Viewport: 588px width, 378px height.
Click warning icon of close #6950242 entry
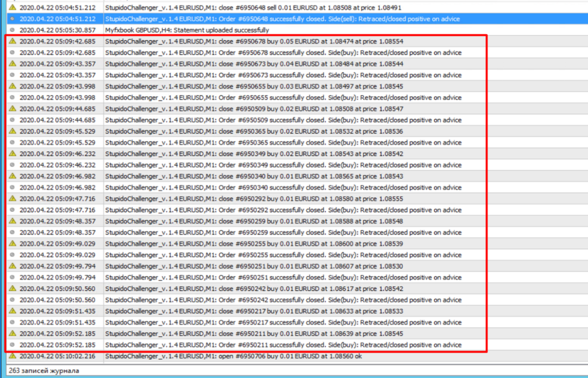point(13,288)
